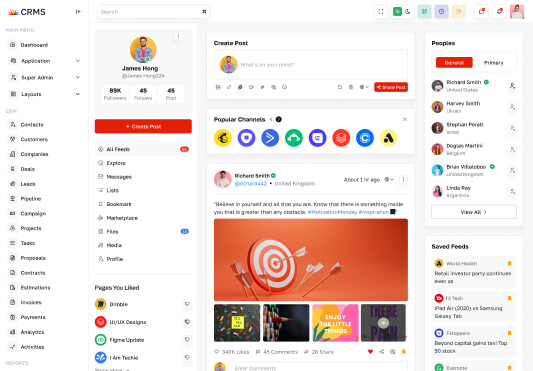The width and height of the screenshot is (533, 371).
Task: Click the What's on your mind field
Action: click(x=311, y=65)
